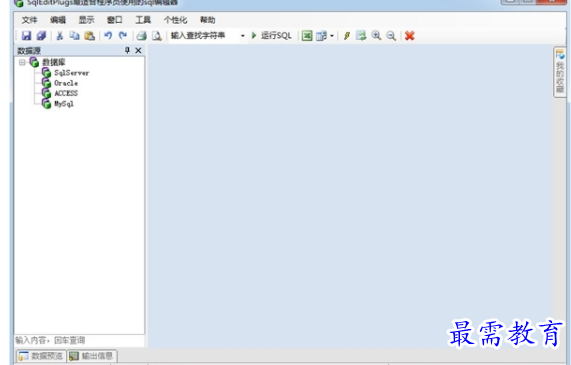Click the 输入查找字符串 search field
Screen dimensions: 571x365
[x=204, y=36]
